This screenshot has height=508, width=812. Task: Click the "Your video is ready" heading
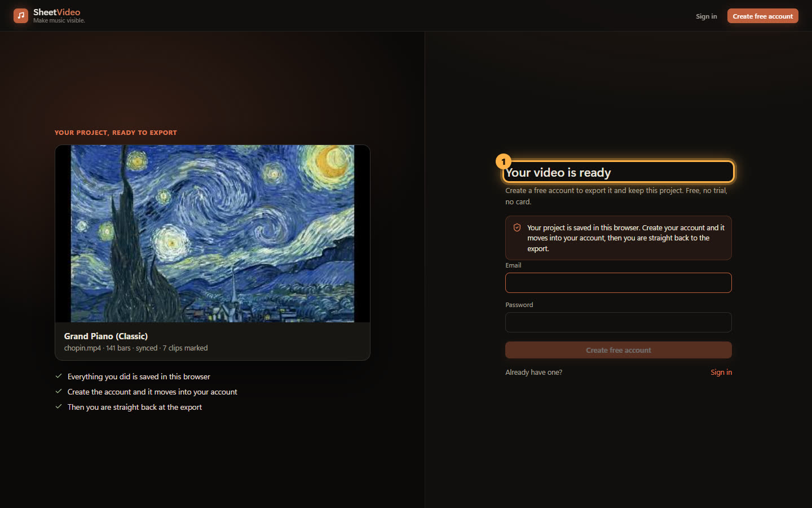(x=558, y=172)
